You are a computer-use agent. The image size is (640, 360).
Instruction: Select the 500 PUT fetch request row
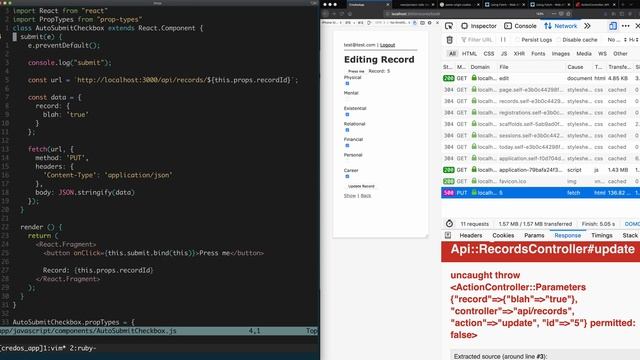(x=540, y=193)
